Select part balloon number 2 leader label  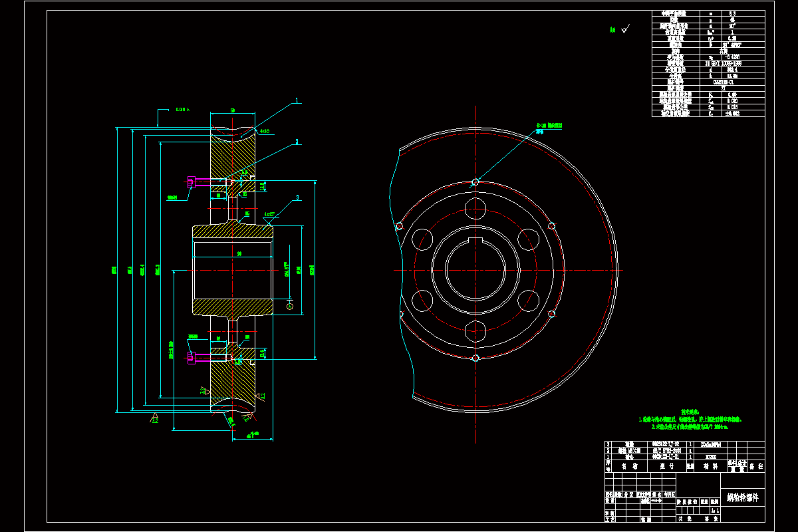pos(297,142)
